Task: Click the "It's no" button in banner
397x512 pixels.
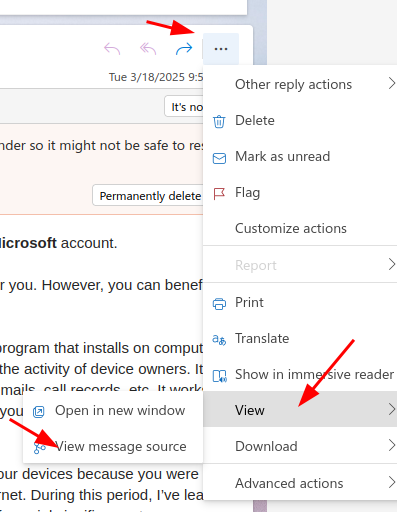Action: (184, 107)
